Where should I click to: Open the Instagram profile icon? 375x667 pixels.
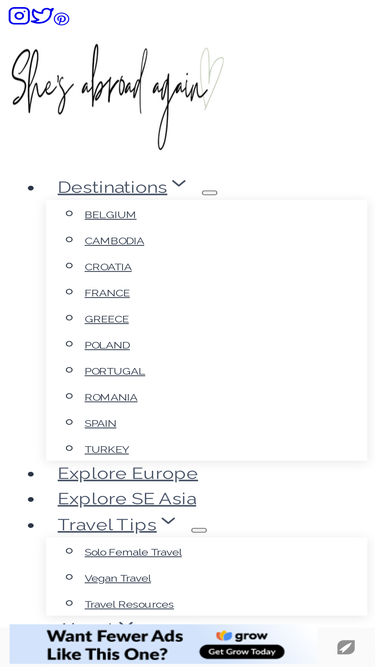[x=19, y=16]
